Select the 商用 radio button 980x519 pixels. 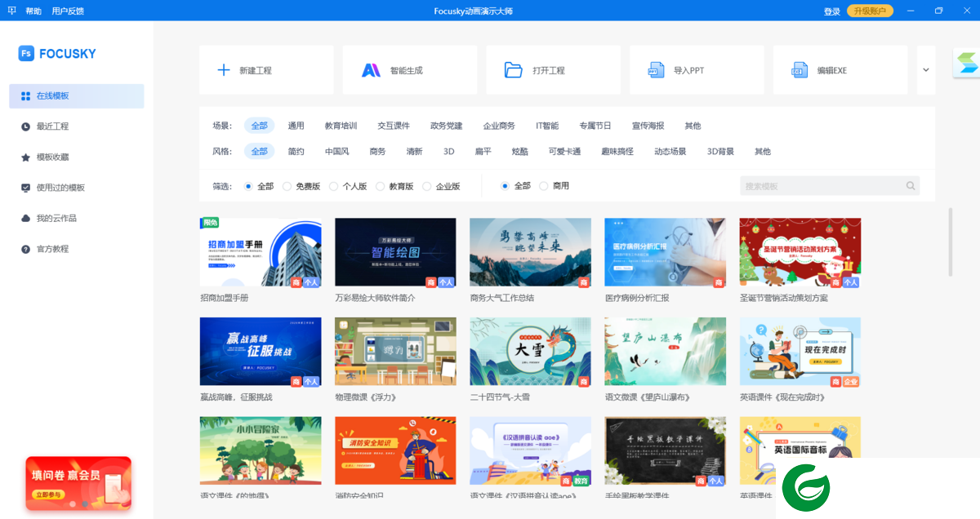point(544,186)
